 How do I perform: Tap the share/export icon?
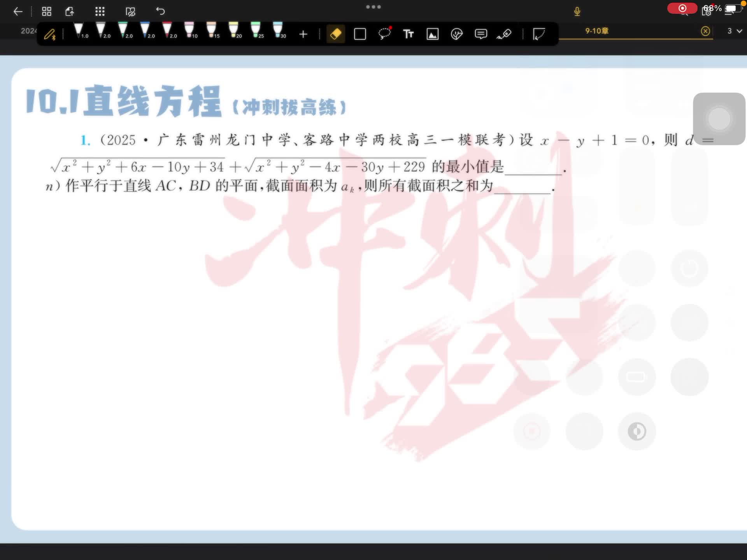[x=70, y=11]
